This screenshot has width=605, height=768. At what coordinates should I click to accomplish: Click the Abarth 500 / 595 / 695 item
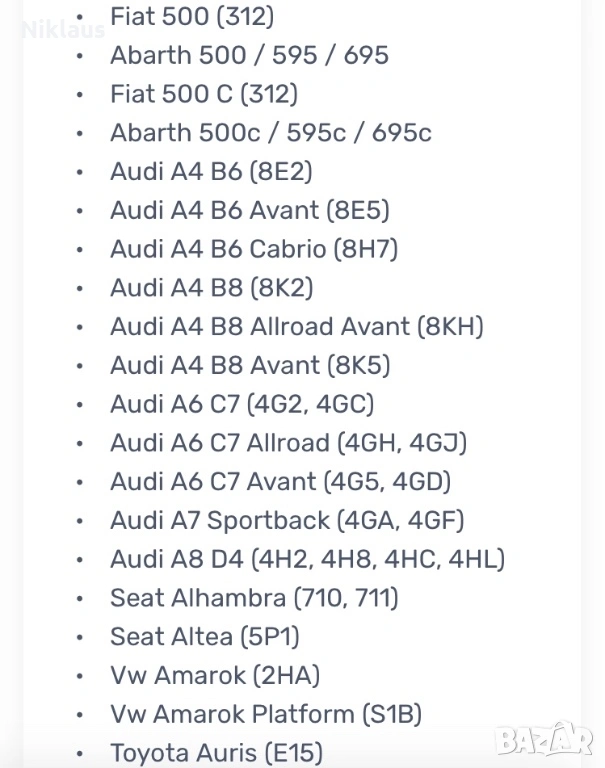(249, 55)
